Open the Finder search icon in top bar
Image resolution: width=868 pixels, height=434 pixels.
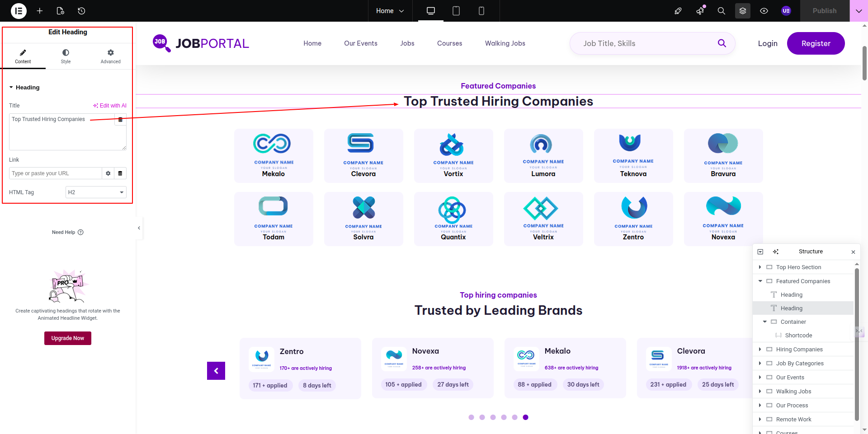click(x=722, y=11)
